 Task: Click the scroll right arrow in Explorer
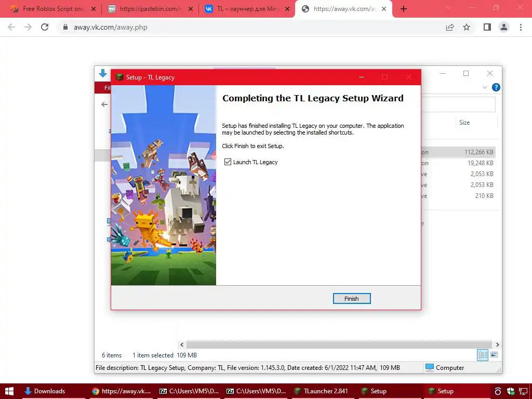coord(497,345)
